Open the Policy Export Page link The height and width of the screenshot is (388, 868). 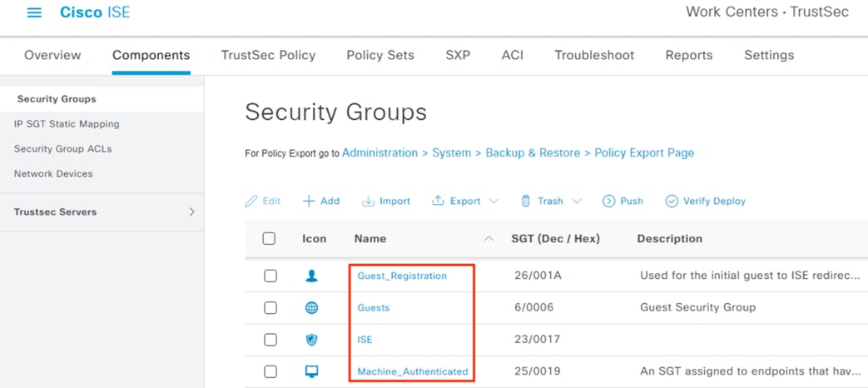click(644, 152)
